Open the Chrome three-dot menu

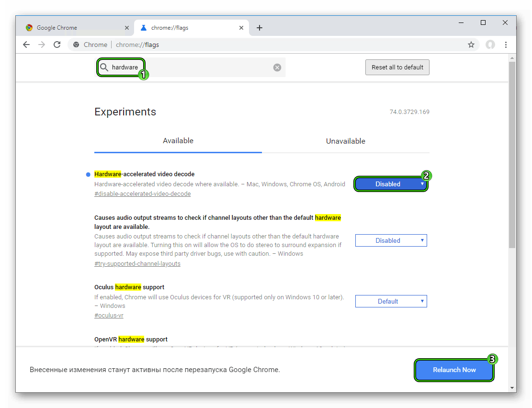point(506,45)
